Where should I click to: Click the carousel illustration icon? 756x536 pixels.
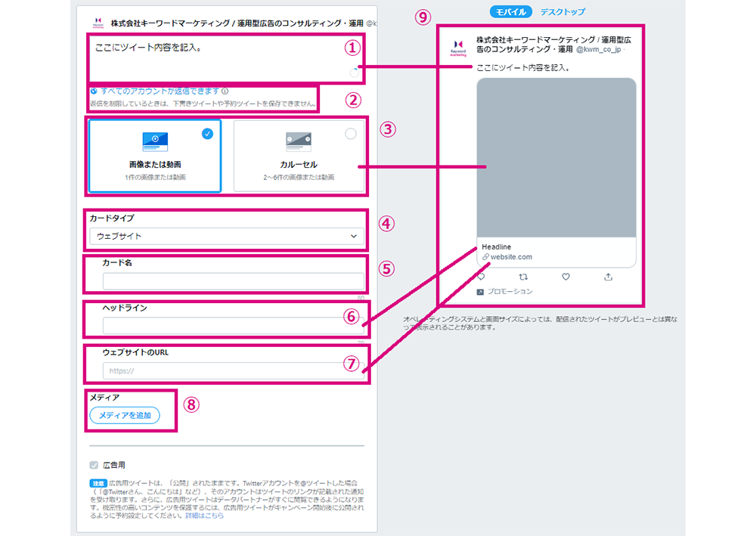pos(299,141)
